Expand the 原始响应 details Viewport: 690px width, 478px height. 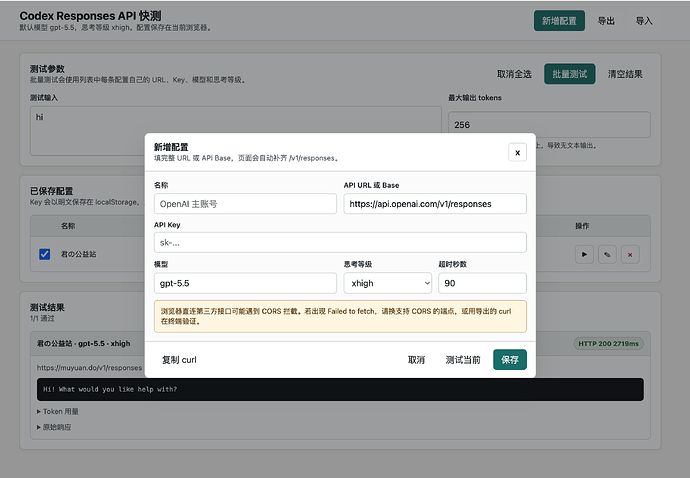[54, 427]
